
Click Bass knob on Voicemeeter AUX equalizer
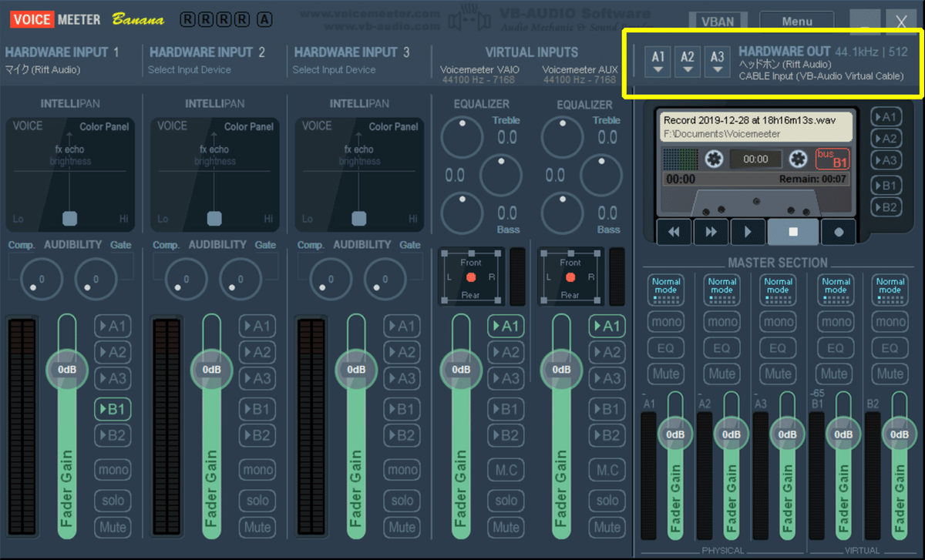point(562,213)
